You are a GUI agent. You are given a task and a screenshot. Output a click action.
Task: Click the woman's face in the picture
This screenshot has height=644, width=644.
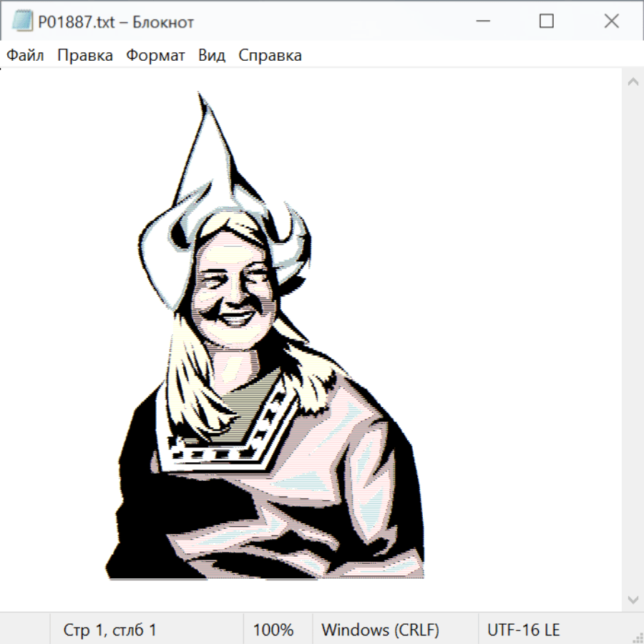(x=231, y=290)
